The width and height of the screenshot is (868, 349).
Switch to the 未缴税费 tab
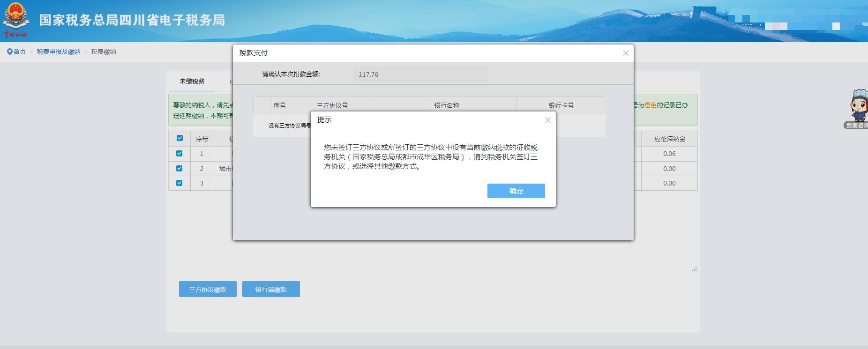tap(192, 82)
